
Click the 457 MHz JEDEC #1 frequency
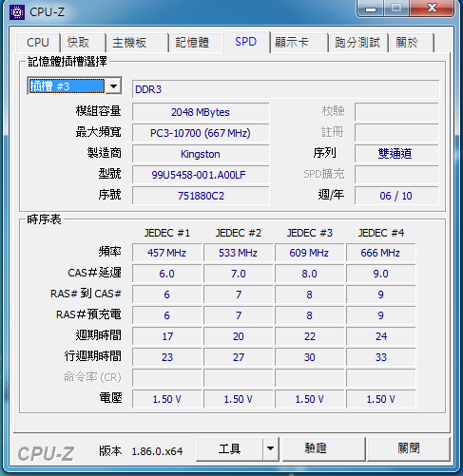point(166,253)
